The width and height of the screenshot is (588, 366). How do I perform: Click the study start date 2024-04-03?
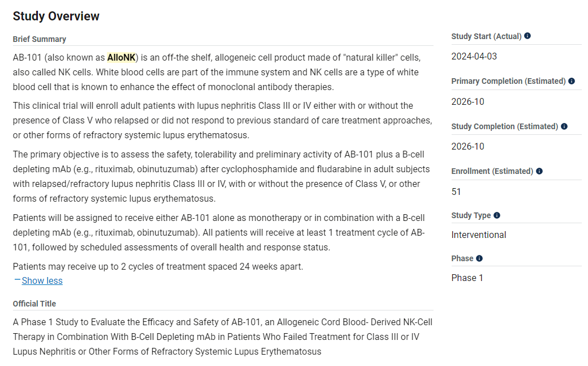[x=474, y=56]
